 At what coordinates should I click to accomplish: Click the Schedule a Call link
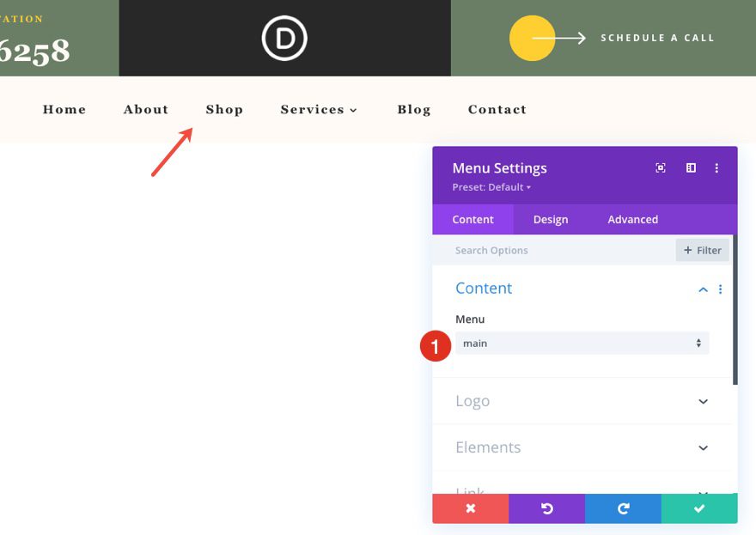(x=656, y=37)
